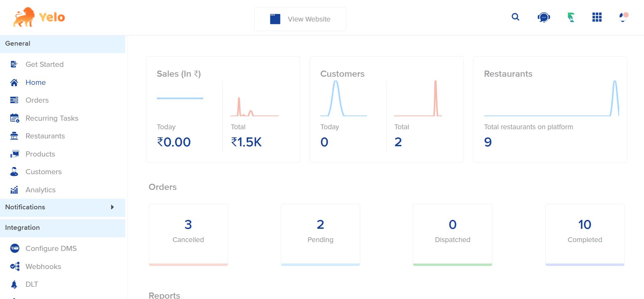Click the Yelo lion logo
The height and width of the screenshot is (299, 644).
tap(38, 17)
